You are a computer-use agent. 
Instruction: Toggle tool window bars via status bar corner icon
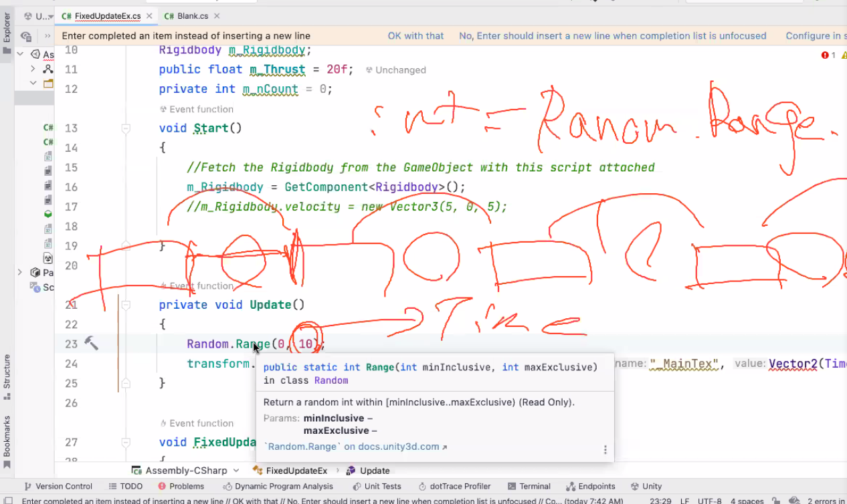pyautogui.click(x=8, y=500)
